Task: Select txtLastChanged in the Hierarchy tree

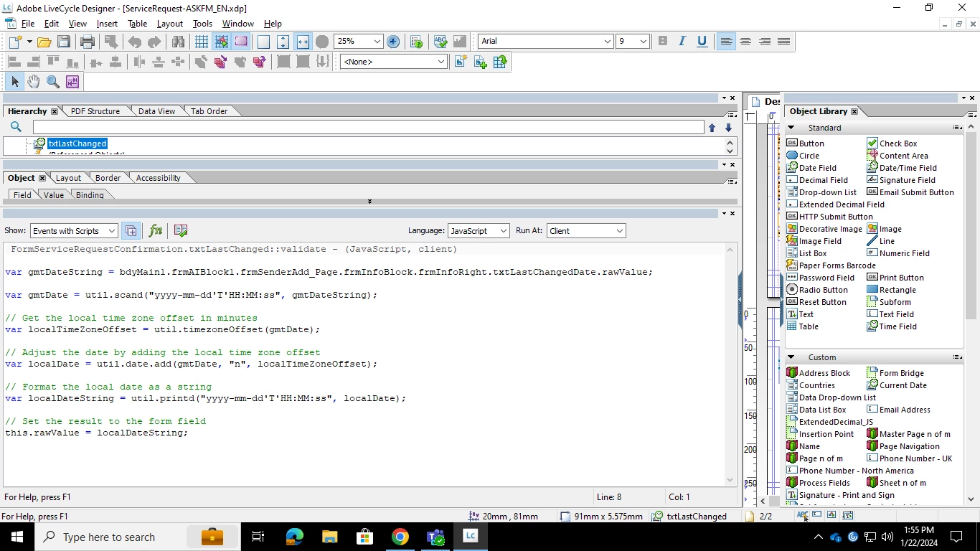Action: pyautogui.click(x=77, y=143)
